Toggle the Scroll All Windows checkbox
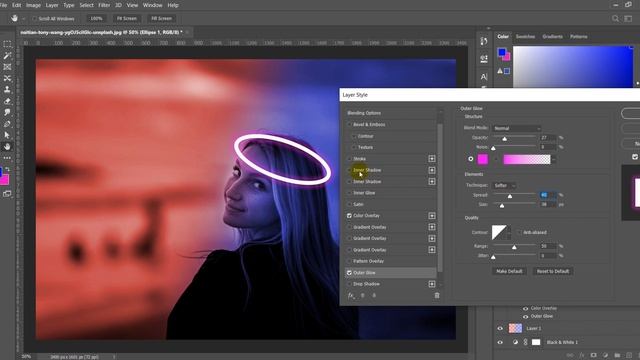 (x=35, y=18)
